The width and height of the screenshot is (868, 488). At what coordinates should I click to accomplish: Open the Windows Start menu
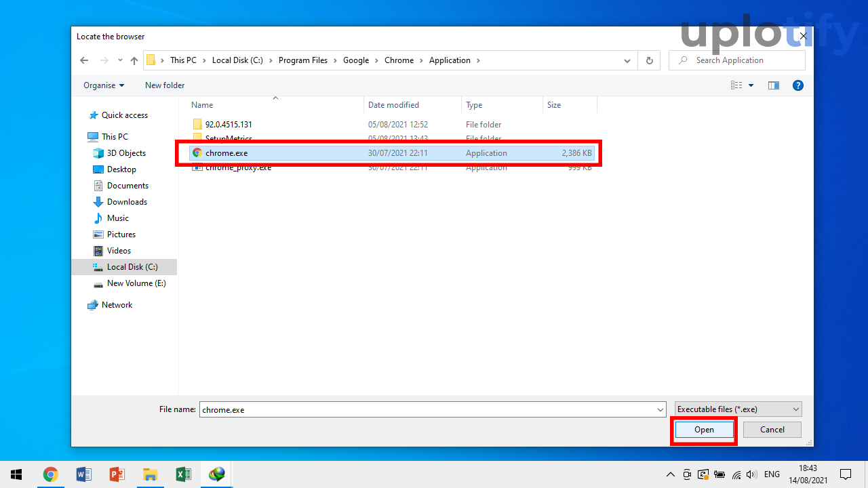pyautogui.click(x=16, y=474)
